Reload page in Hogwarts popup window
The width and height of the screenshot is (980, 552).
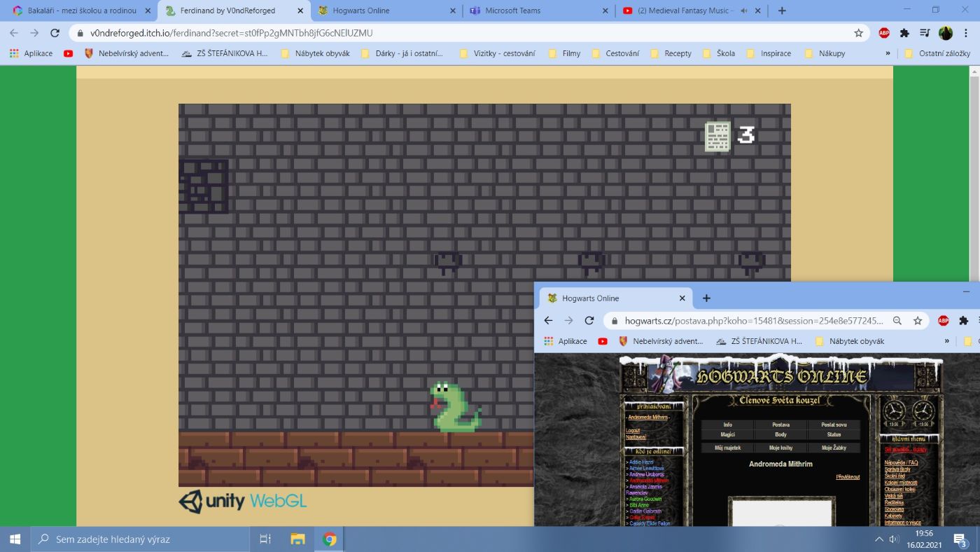point(589,320)
